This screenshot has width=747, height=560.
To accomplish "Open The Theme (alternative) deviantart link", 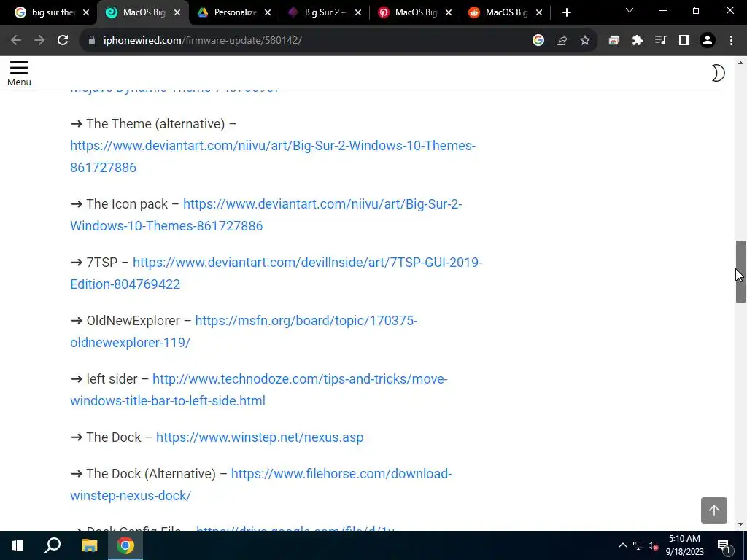I will coord(273,156).
